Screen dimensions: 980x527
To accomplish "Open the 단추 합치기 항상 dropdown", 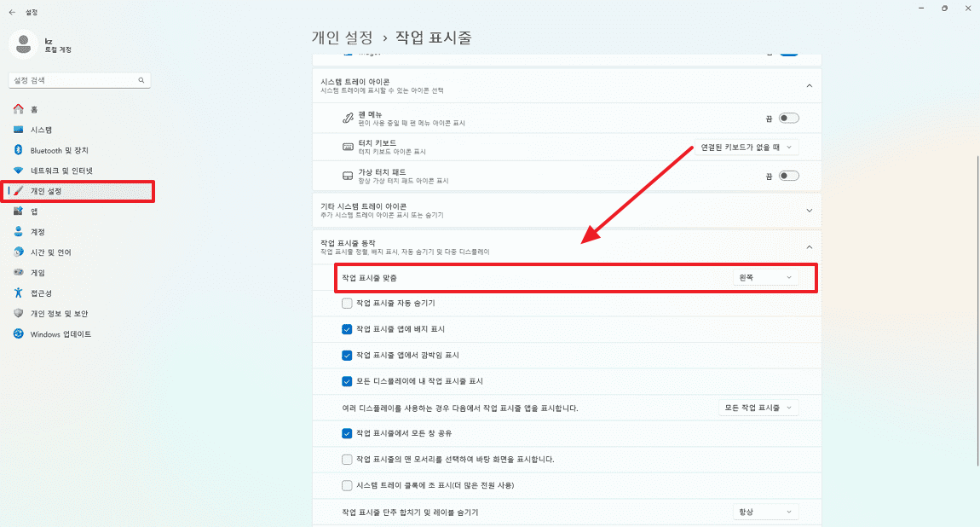I will [x=765, y=512].
